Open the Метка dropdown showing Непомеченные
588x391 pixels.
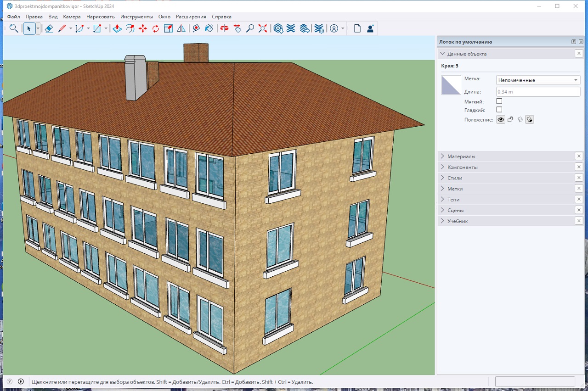pos(538,80)
